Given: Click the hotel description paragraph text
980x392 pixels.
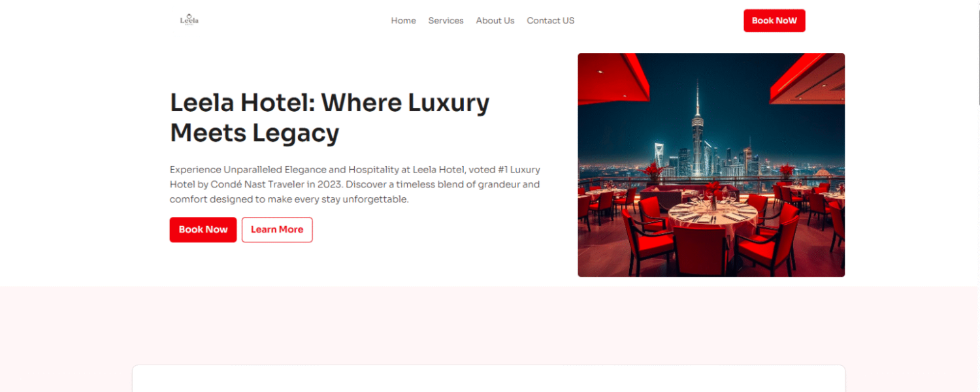Looking at the screenshot, I should (355, 184).
